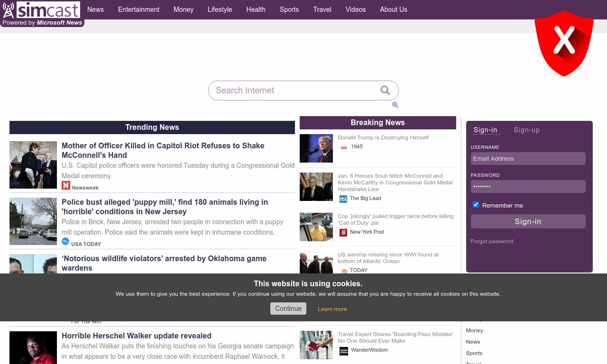This screenshot has height=364, width=607.
Task: Click Continue on the cookie banner
Action: click(288, 309)
